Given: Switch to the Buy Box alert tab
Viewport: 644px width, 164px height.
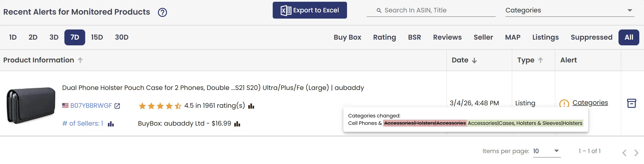Looking at the screenshot, I should click(347, 37).
